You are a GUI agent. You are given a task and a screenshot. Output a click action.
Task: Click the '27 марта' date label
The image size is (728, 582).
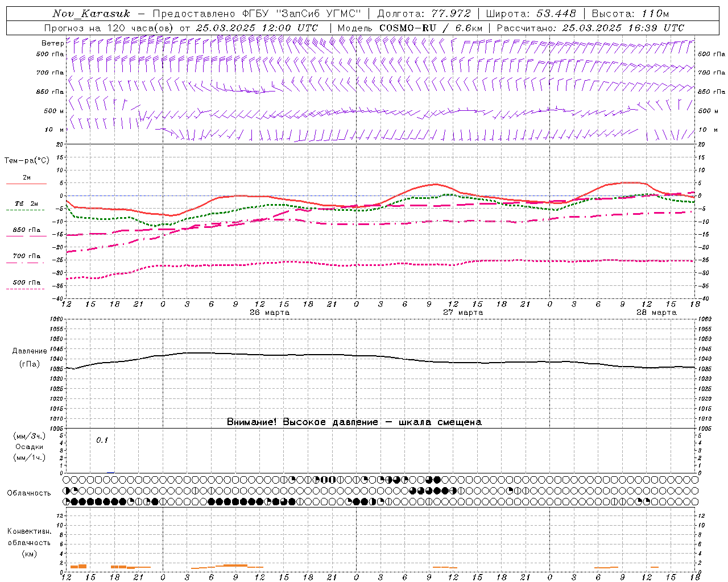click(463, 313)
